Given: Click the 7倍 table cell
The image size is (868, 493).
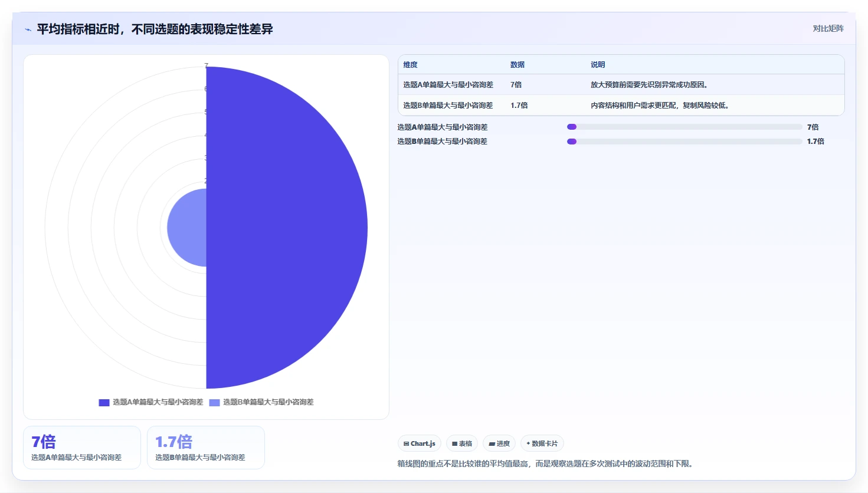Looking at the screenshot, I should [516, 85].
